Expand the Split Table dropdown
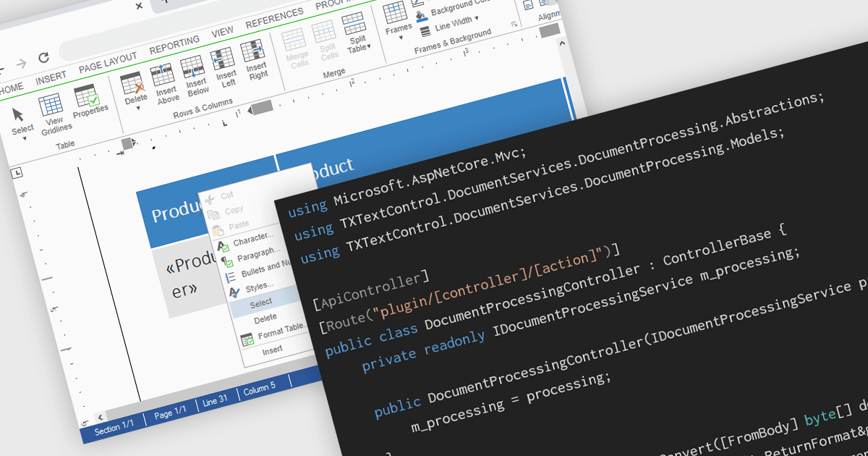Image resolution: width=868 pixels, height=456 pixels. point(369,46)
